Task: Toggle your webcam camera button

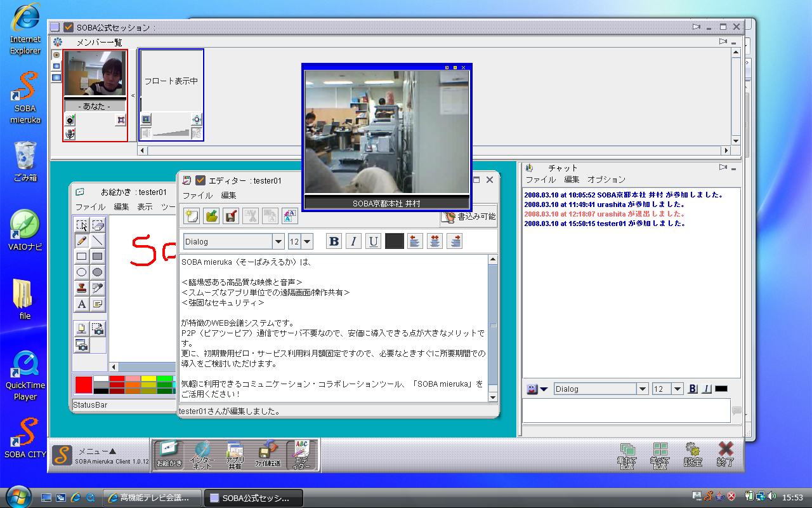Action: pos(70,119)
